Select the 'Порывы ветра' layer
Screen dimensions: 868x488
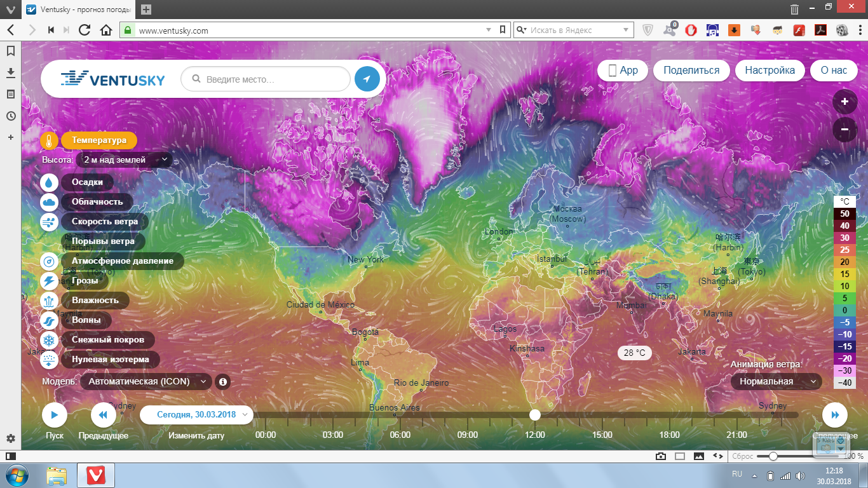[103, 241]
